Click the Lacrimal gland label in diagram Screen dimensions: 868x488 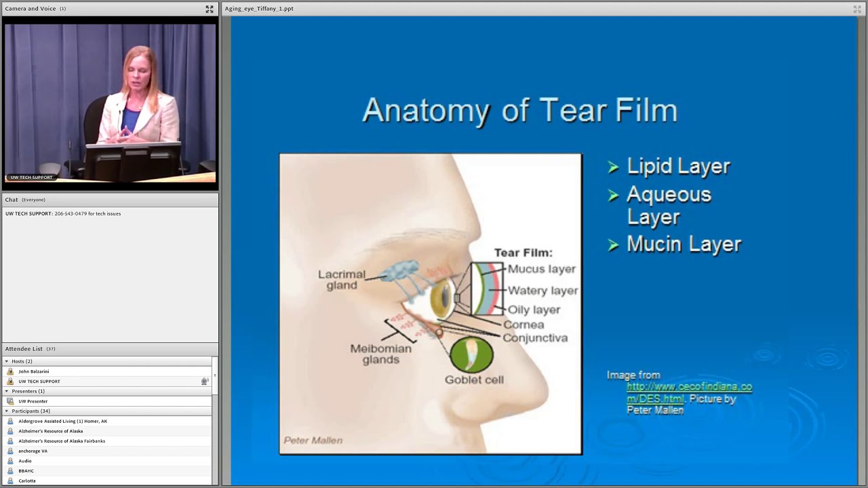pos(342,280)
